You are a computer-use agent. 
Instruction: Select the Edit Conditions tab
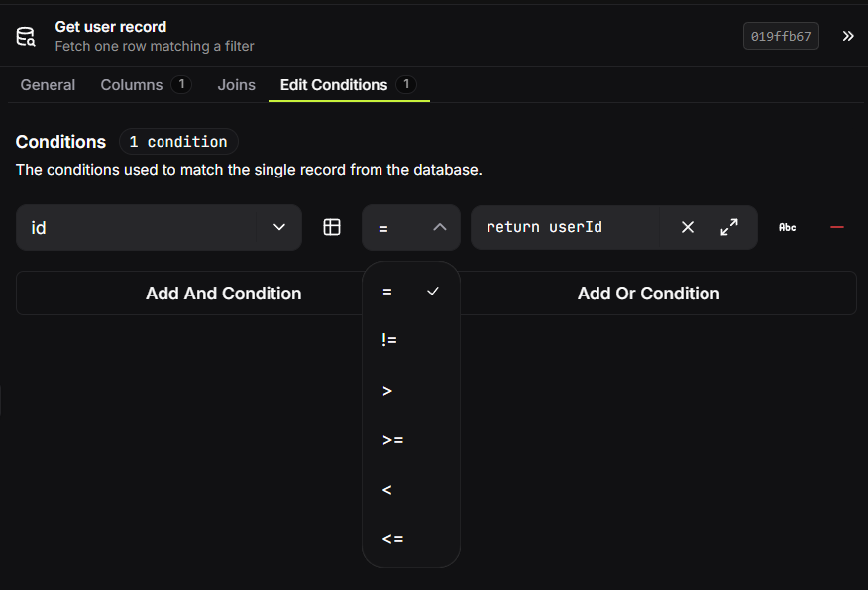point(349,85)
